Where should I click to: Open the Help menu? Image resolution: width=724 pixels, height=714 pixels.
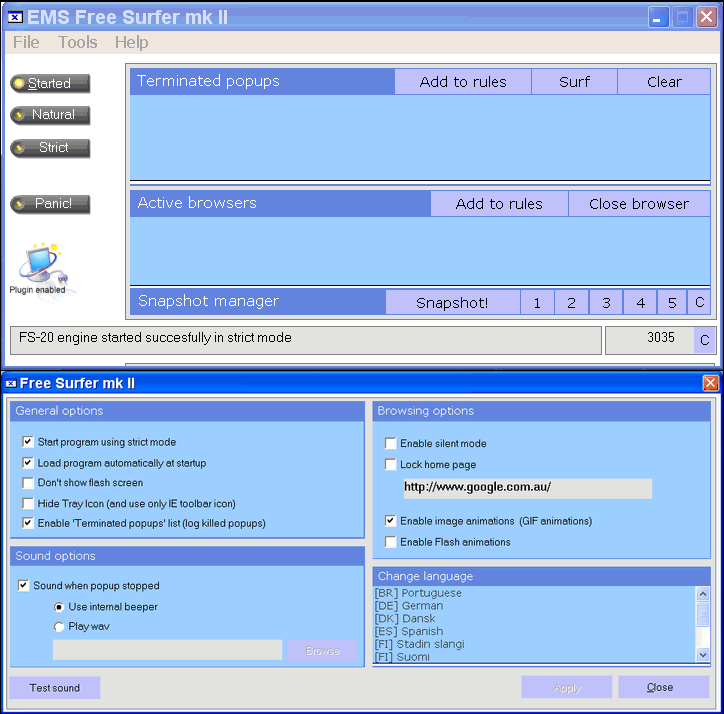[132, 42]
